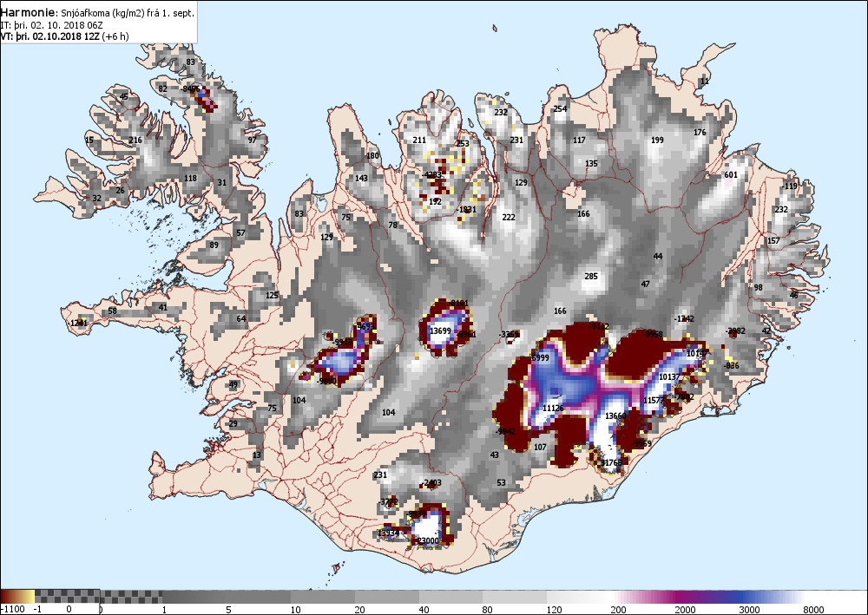The width and height of the screenshot is (868, 615).
Task: Click the legend label 8000
Action: (813, 610)
